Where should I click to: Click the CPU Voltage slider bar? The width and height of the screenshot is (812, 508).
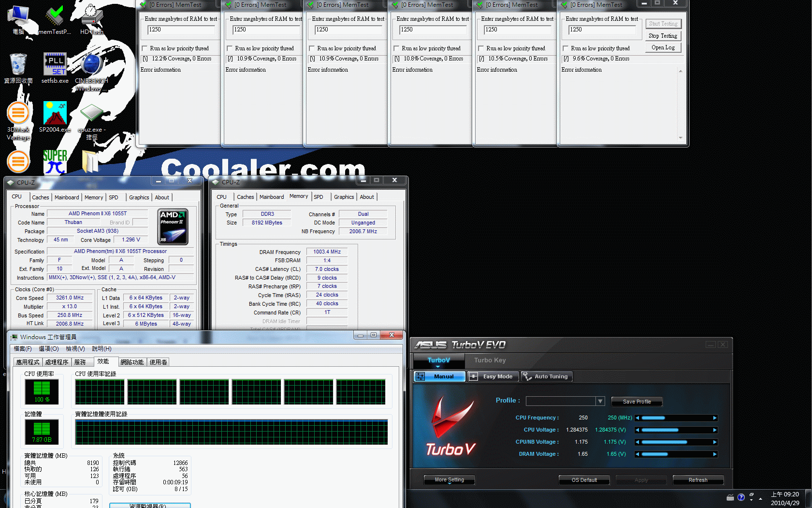(x=676, y=430)
